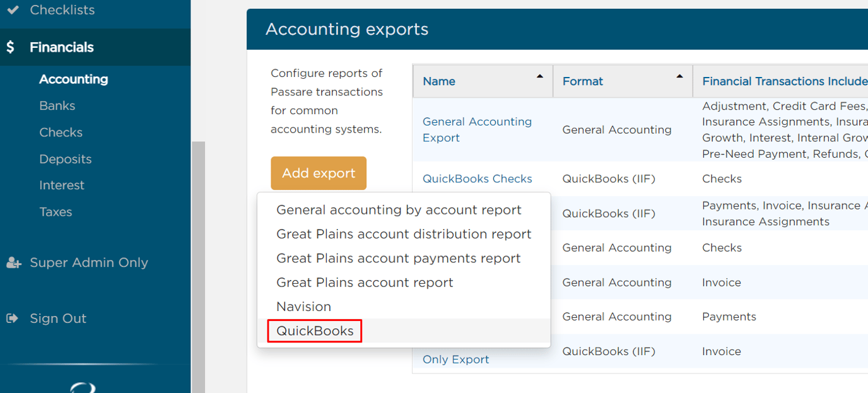Select QuickBooks from the export menu
Viewport: 868px width, 393px height.
pyautogui.click(x=314, y=331)
